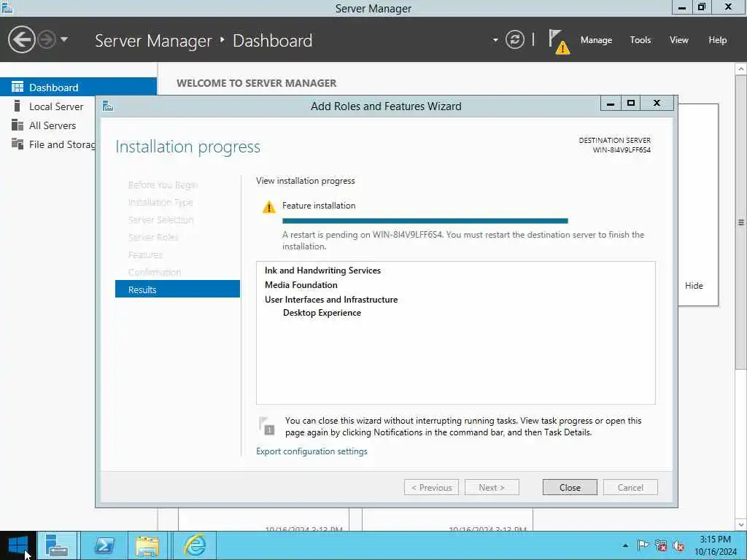Click the Export configuration settings link
Screen dimensions: 747x560
[311, 451]
